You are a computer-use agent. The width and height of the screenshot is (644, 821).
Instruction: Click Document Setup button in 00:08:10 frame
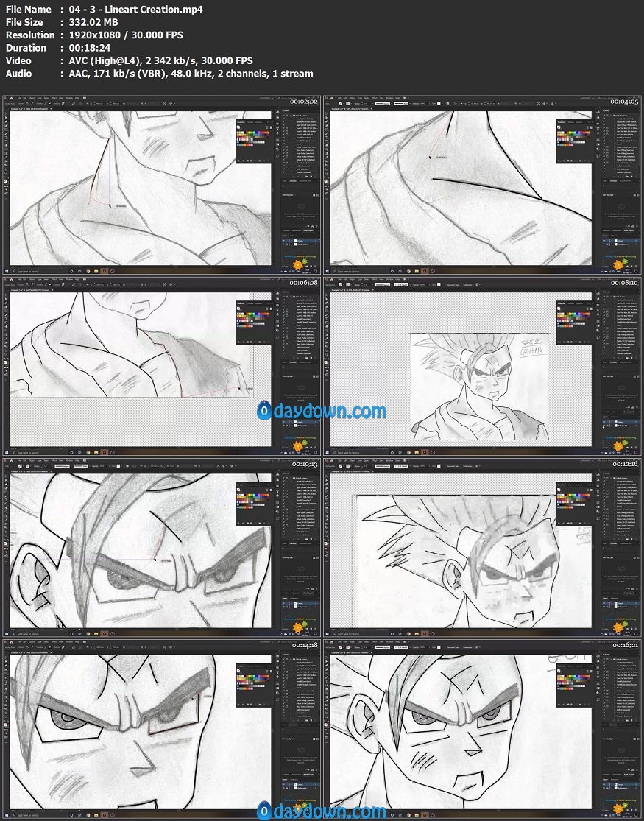click(x=453, y=285)
